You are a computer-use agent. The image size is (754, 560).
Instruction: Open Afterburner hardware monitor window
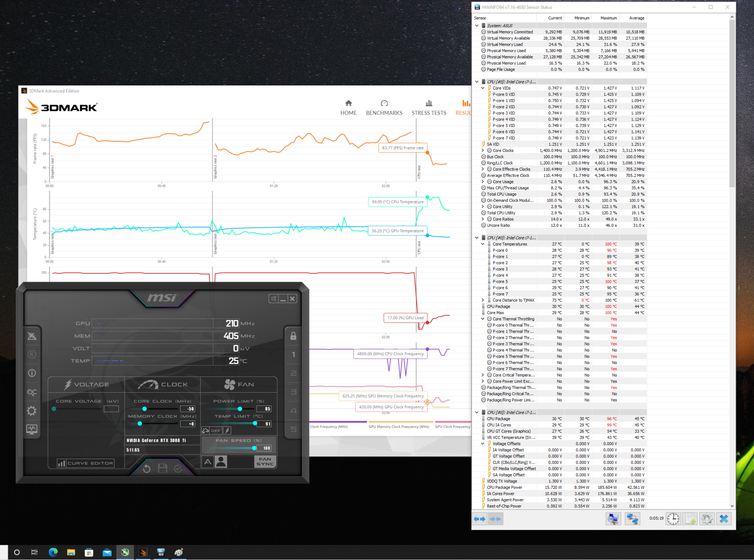32,429
